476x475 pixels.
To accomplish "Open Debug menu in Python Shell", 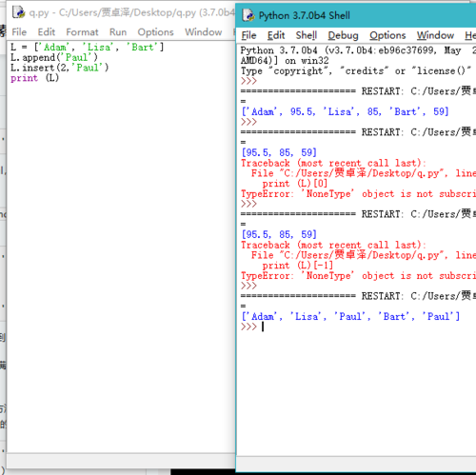I will pos(343,35).
